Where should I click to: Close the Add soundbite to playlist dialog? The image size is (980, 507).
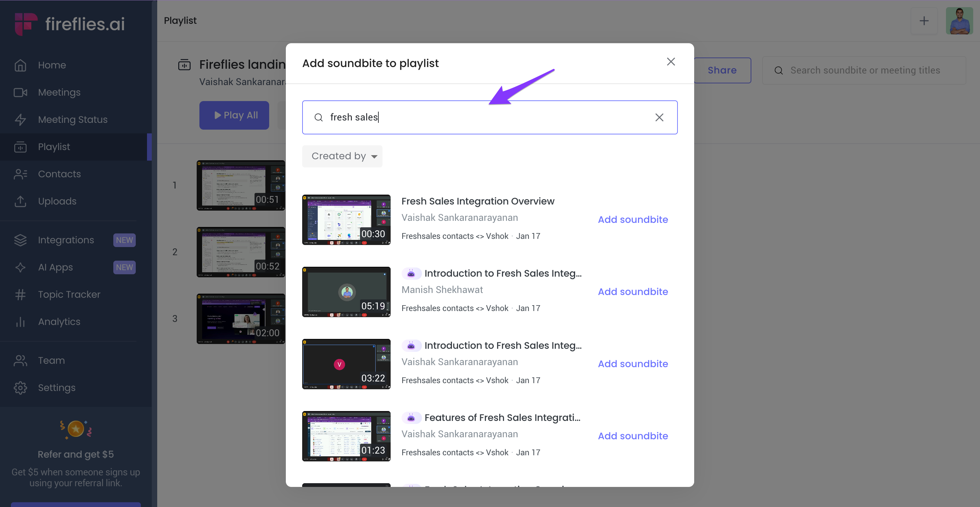click(x=671, y=62)
